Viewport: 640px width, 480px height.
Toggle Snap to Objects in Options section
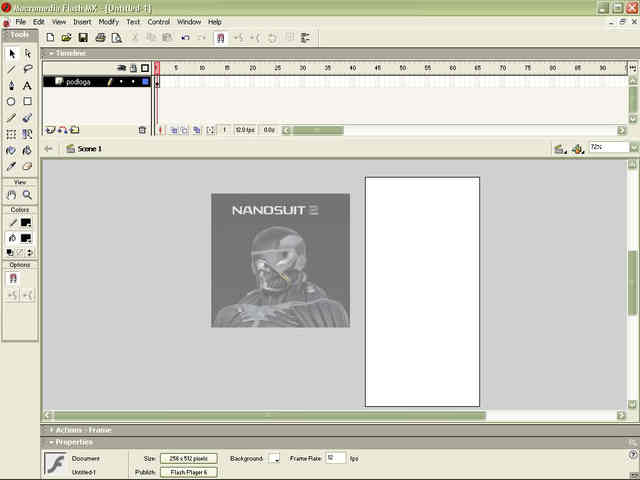[13, 278]
